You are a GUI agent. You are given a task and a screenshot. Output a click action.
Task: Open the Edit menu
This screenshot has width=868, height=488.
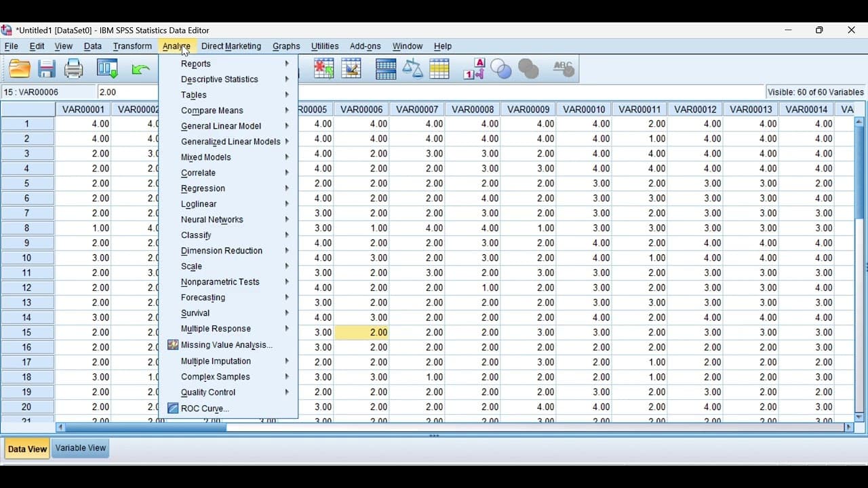[37, 46]
